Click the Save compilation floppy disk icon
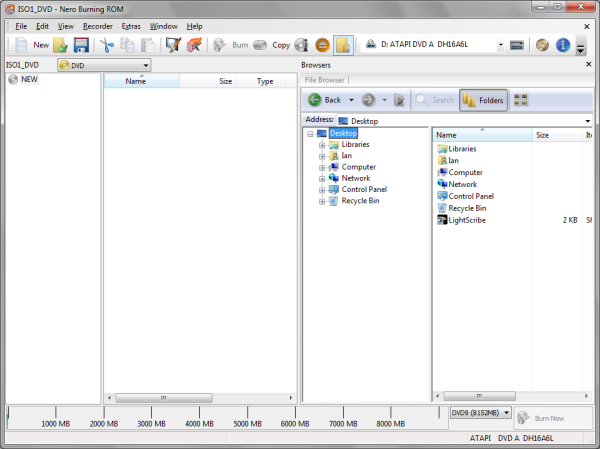The width and height of the screenshot is (600, 449). click(81, 45)
